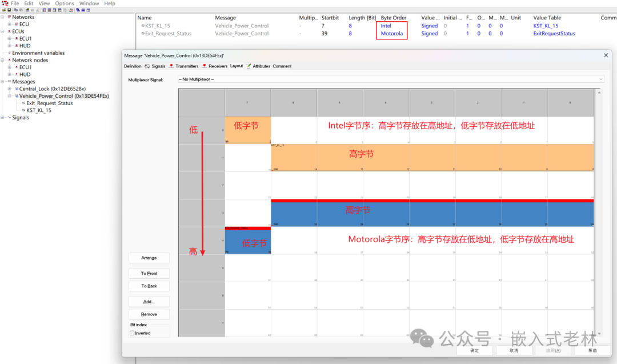Open the Window menu
This screenshot has width=617, height=364.
[x=89, y=3]
